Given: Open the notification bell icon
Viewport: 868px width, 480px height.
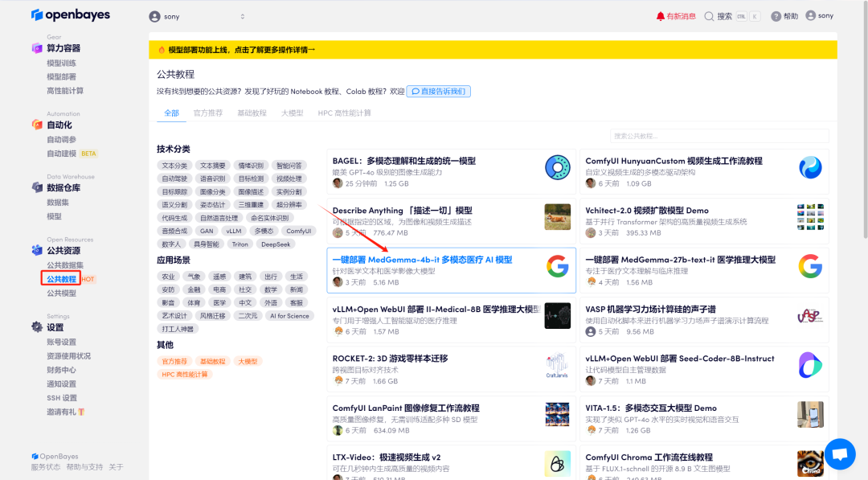Looking at the screenshot, I should (661, 16).
